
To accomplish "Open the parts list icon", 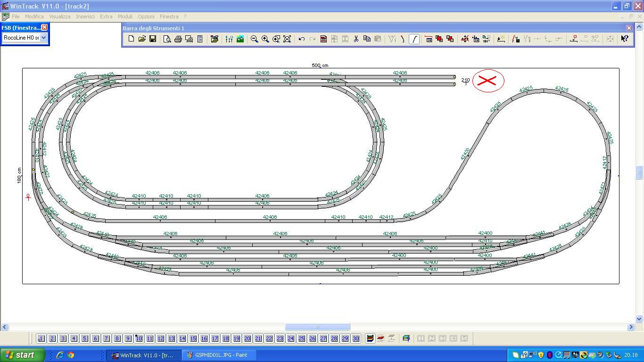I will (200, 39).
